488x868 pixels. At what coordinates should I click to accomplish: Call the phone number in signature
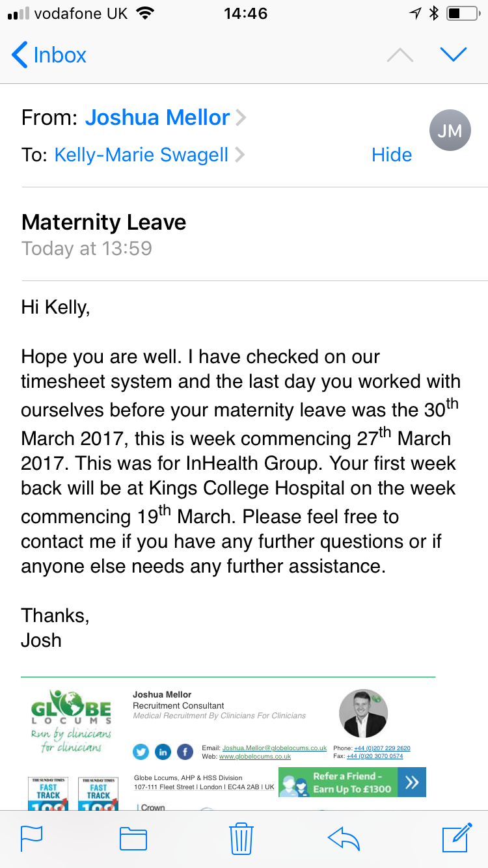pos(381,748)
